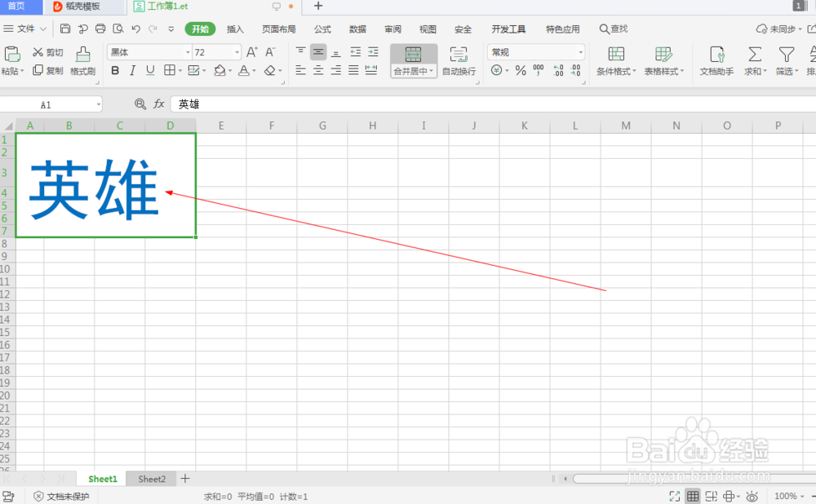Apply AutoSum (求和) function
This screenshot has height=504, width=816.
(x=752, y=61)
